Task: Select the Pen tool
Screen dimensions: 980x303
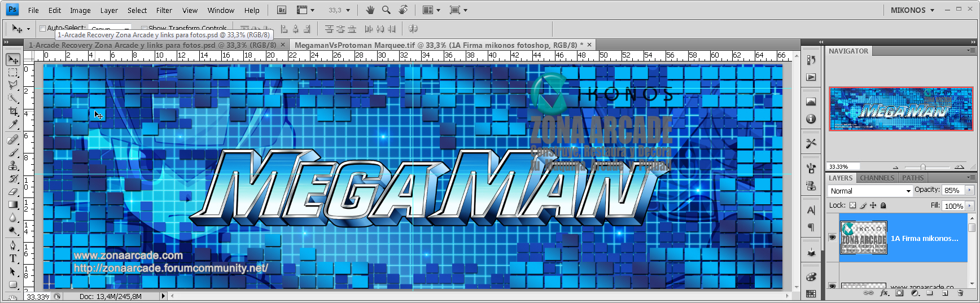Action: click(12, 245)
